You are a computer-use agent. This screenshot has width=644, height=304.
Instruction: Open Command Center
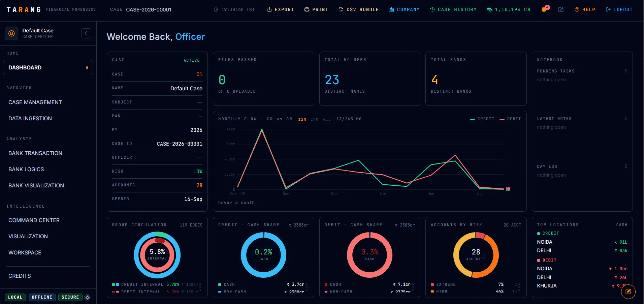pos(34,220)
